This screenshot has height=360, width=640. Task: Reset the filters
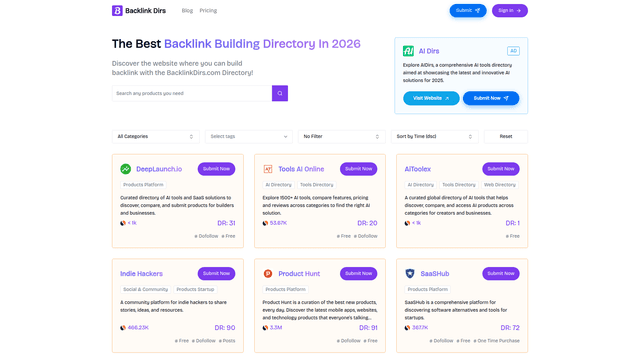click(x=506, y=136)
